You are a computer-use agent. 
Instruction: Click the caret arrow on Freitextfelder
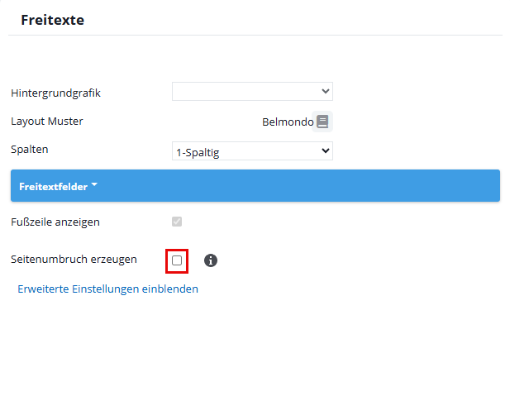(x=94, y=185)
